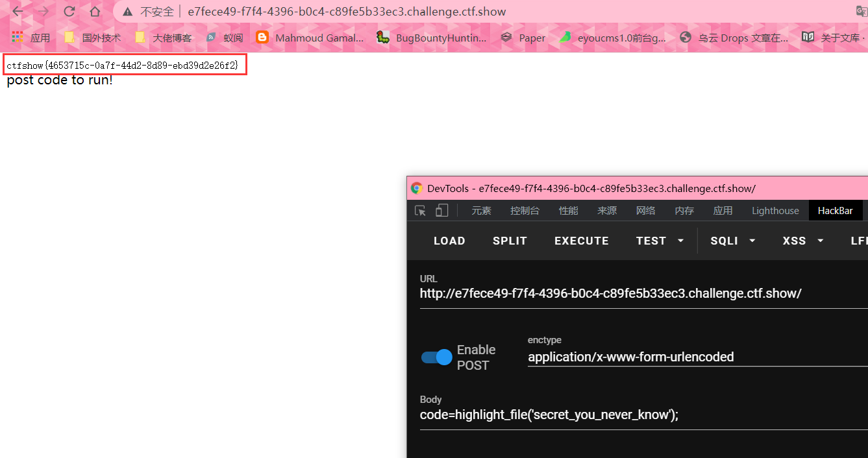Open the 关于文库 bookmark
868x458 pixels.
click(x=834, y=38)
